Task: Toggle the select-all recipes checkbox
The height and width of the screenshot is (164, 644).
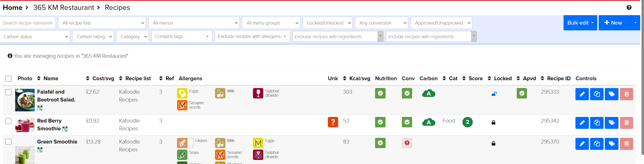Action: 8,79
